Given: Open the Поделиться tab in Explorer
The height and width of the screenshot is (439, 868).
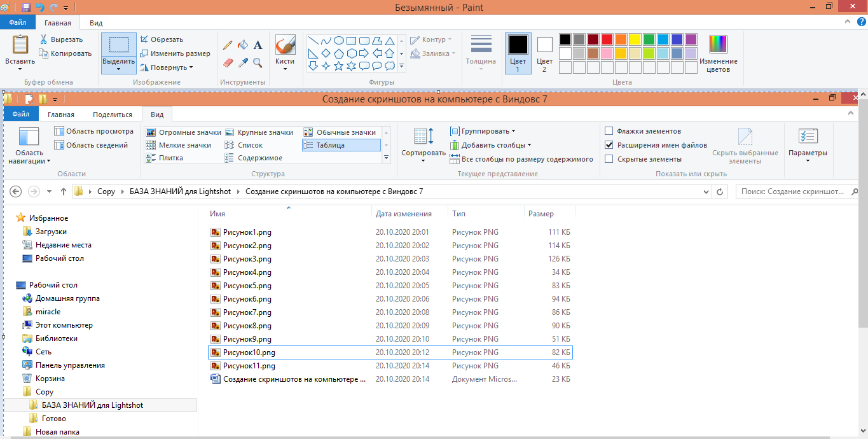Looking at the screenshot, I should click(113, 115).
